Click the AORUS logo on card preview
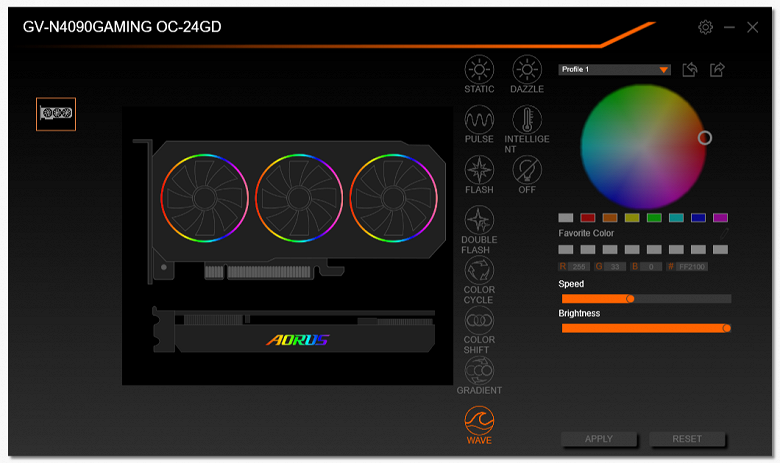The image size is (780, 463). tap(297, 340)
